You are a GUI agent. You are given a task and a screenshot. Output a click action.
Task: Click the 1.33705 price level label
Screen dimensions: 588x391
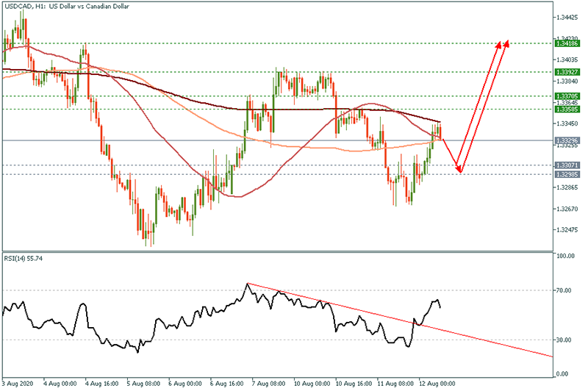pyautogui.click(x=569, y=96)
